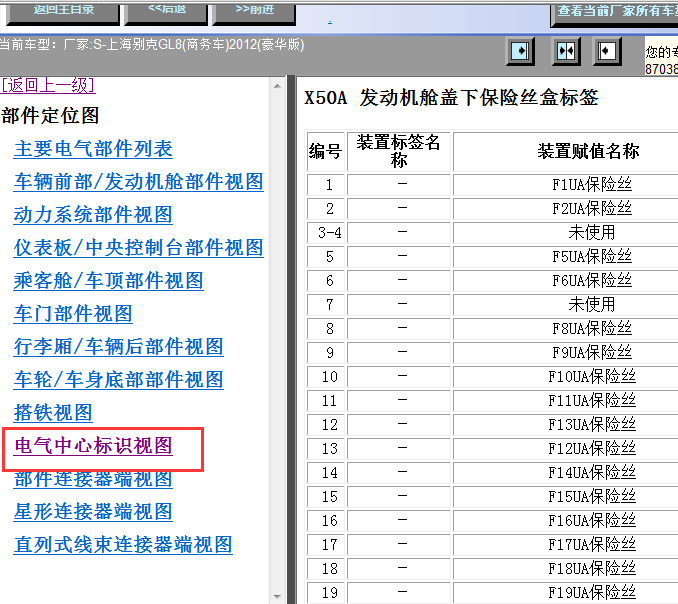Click the left-arrow panel layout icon
The width and height of the screenshot is (678, 604).
[x=607, y=51]
